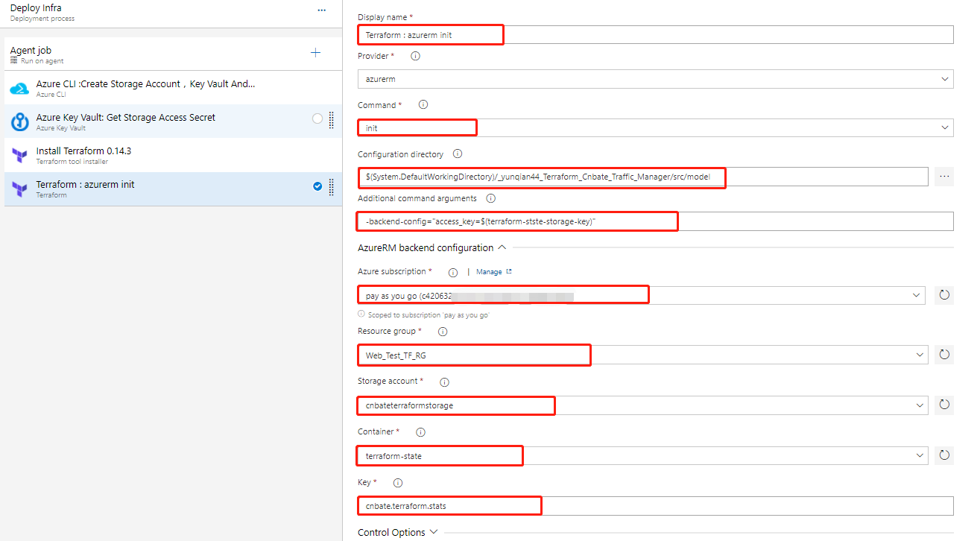Screen dimensions: 980x541
Task: Show info for the Provider field
Action: point(416,56)
